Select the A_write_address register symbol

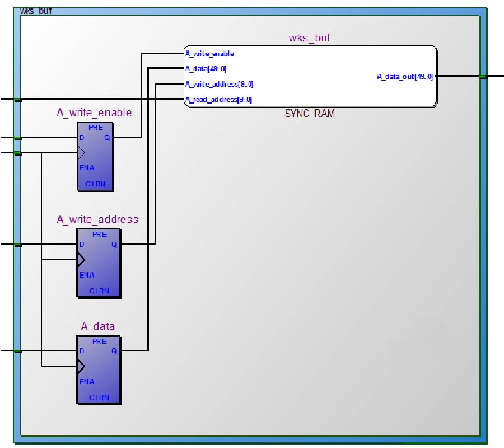point(99,263)
